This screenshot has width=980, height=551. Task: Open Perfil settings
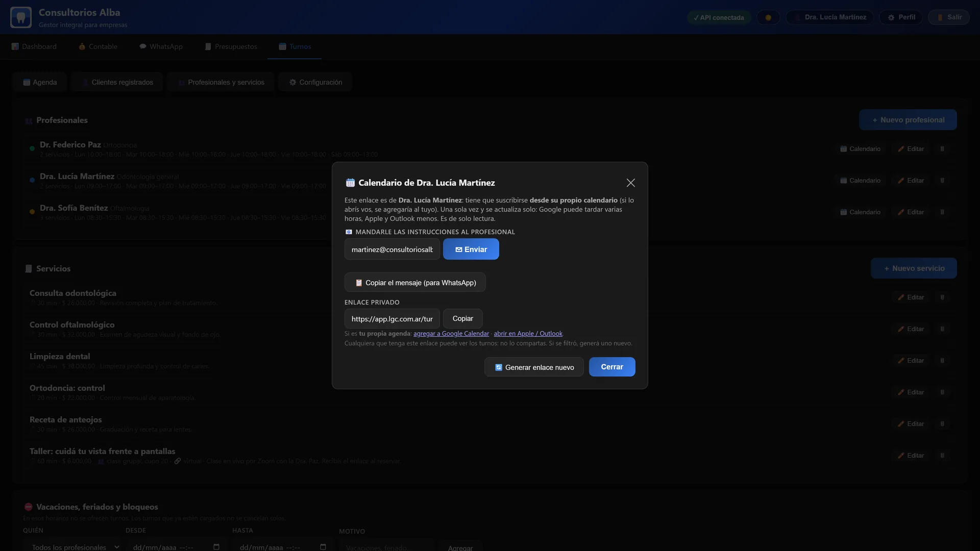[901, 17]
